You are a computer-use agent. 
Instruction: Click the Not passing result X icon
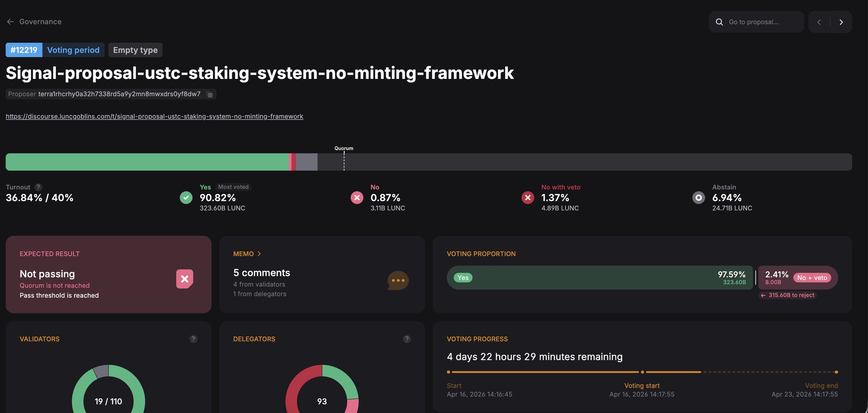185,279
